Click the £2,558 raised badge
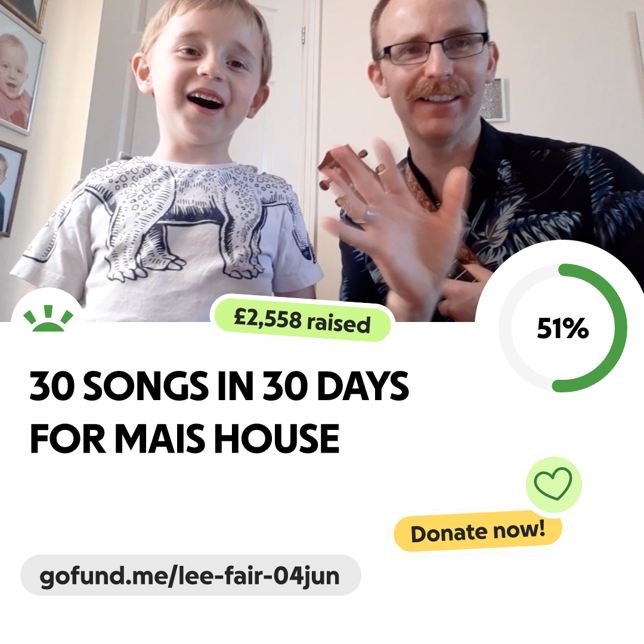 pos(302,320)
